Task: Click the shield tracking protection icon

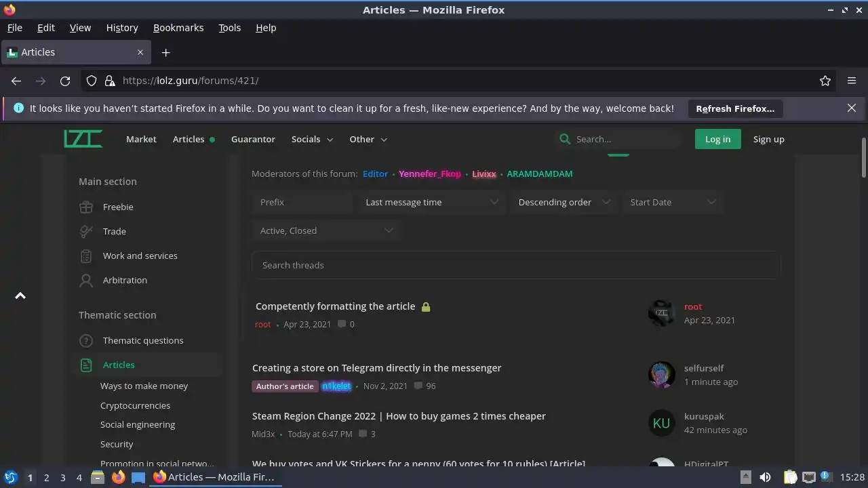Action: pyautogui.click(x=92, y=81)
